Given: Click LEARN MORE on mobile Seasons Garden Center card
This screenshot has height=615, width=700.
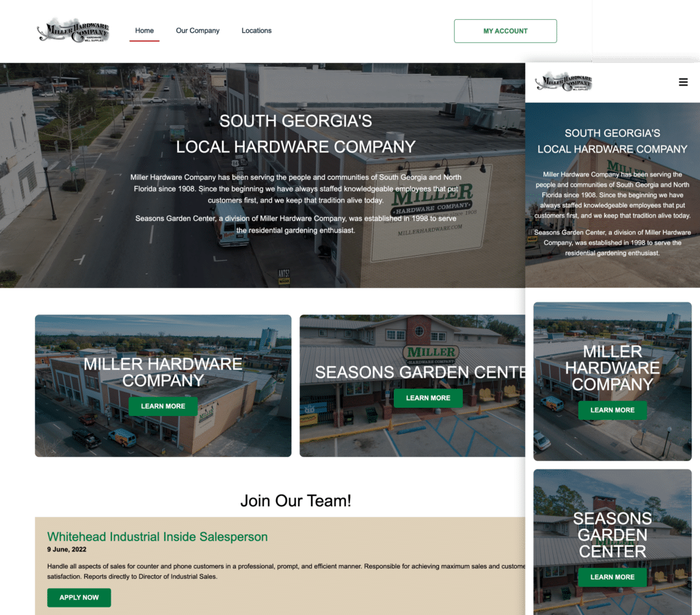Looking at the screenshot, I should pyautogui.click(x=612, y=577).
